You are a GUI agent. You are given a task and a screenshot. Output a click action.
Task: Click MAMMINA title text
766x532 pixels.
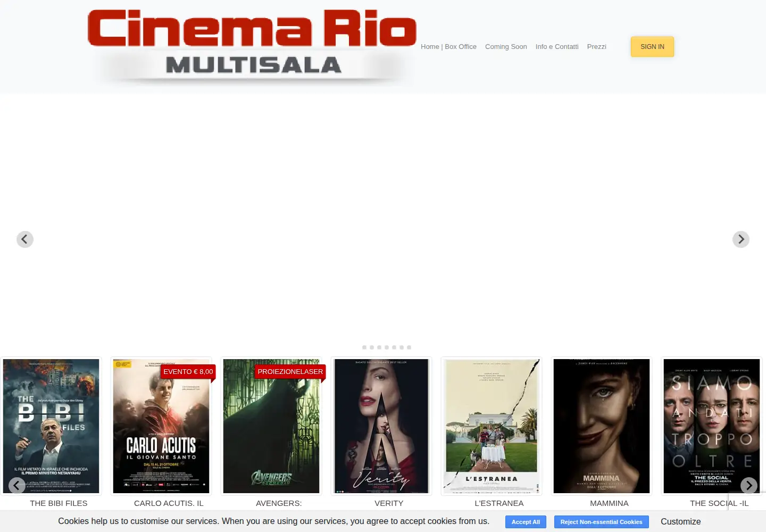609,503
